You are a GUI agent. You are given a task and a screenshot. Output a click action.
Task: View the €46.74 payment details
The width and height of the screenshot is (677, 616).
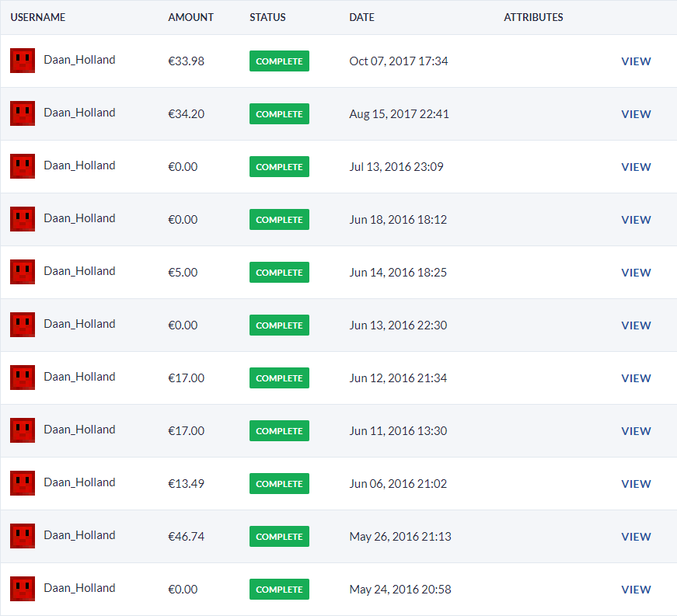636,537
